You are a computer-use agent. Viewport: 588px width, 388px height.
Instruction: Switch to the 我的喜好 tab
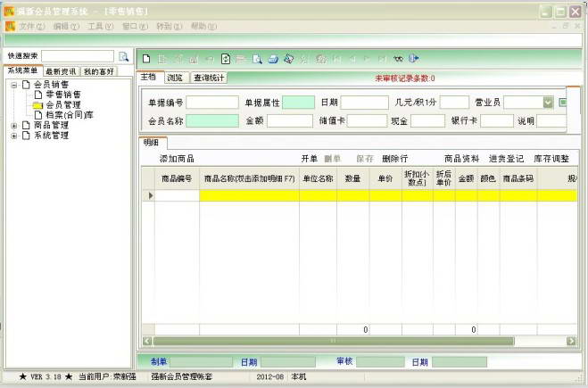pos(99,71)
